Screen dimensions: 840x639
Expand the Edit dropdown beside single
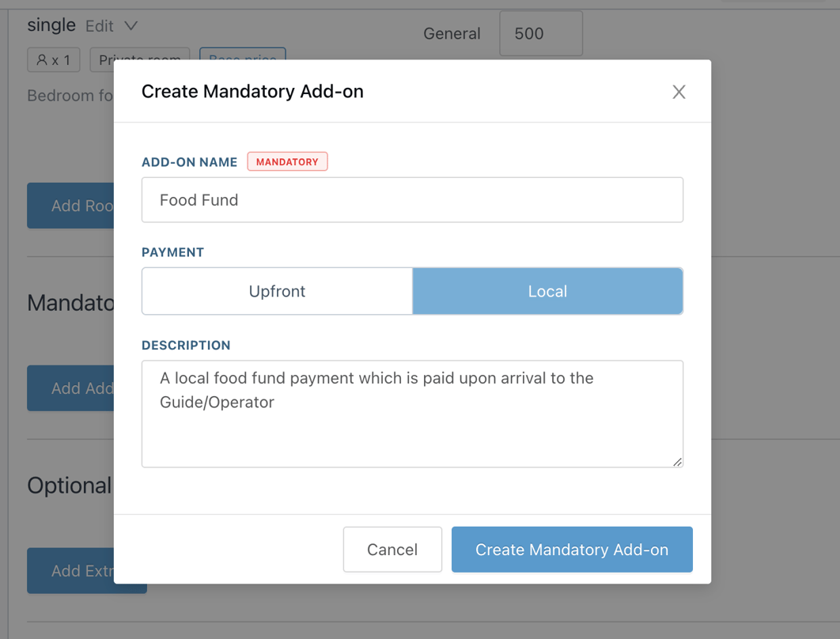tap(130, 25)
